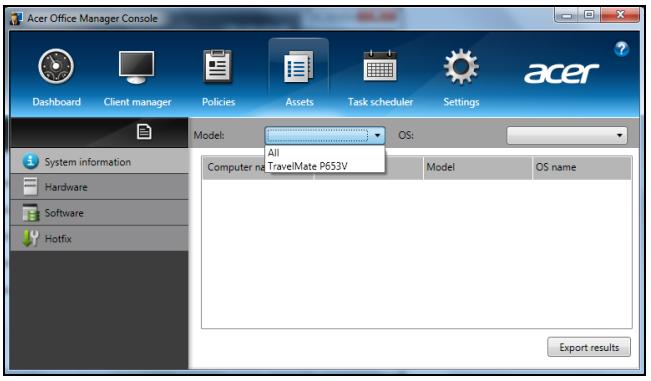Screen dimensions: 651x381
Task: Select Hardware in the sidebar
Action: (x=99, y=187)
